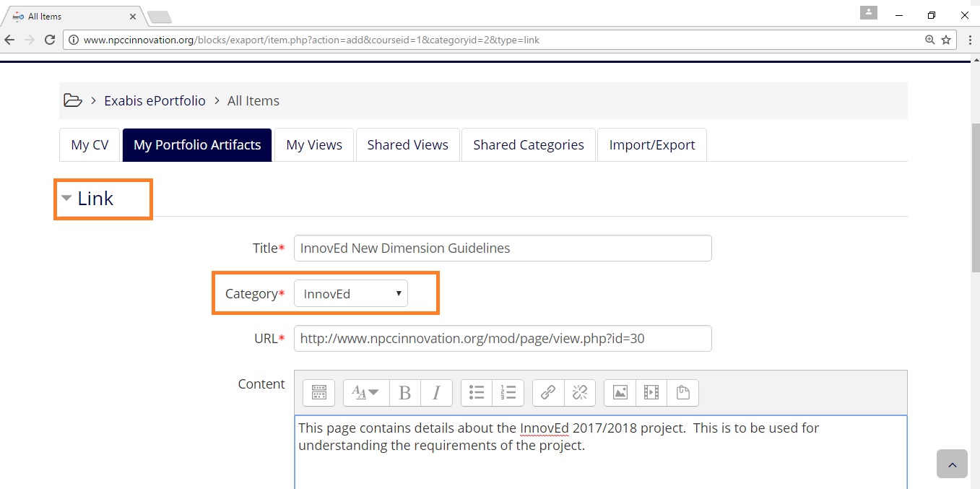Reload the current page
Image resolution: width=980 pixels, height=489 pixels.
click(x=50, y=40)
